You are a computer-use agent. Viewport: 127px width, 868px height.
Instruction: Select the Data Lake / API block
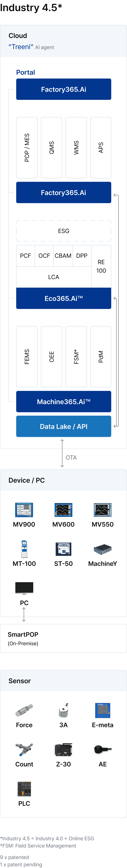[64, 426]
